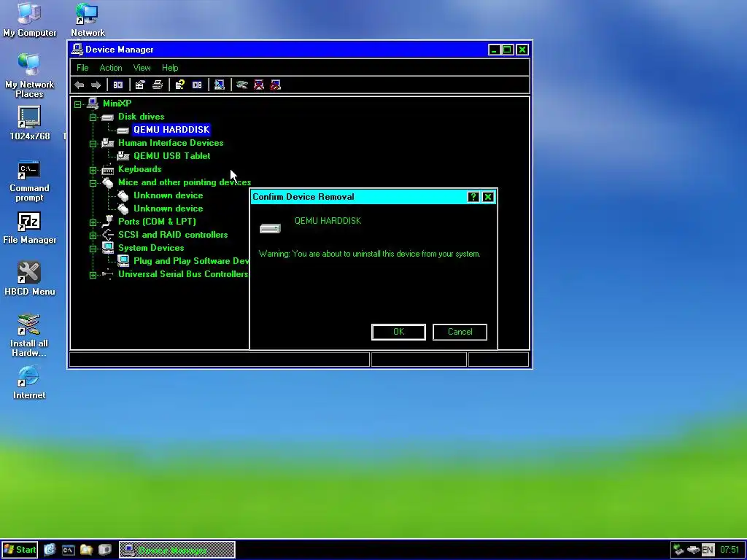Click the Universal Serial Bus Controllers icon
Image resolution: width=747 pixels, height=560 pixels.
coord(108,274)
